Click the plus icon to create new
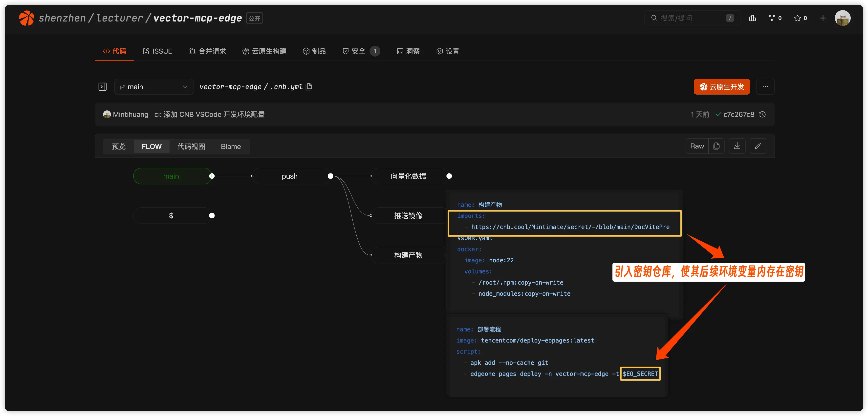Screen dimensions: 868x416 [823, 18]
